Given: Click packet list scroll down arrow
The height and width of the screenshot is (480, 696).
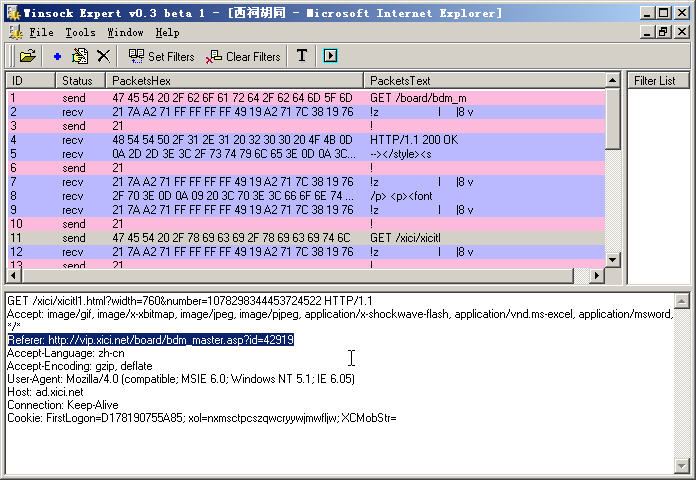Looking at the screenshot, I should point(613,259).
